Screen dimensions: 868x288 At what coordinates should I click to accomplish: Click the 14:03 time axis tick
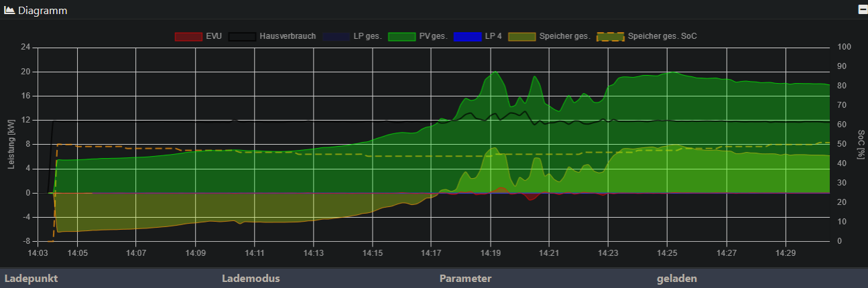coord(39,254)
